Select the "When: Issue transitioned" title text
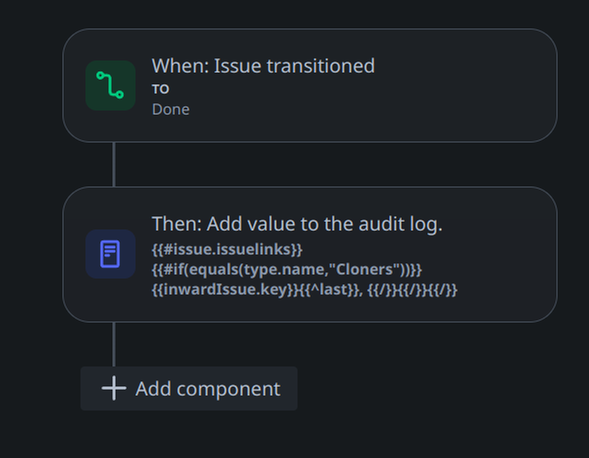The image size is (589, 458). (x=263, y=66)
